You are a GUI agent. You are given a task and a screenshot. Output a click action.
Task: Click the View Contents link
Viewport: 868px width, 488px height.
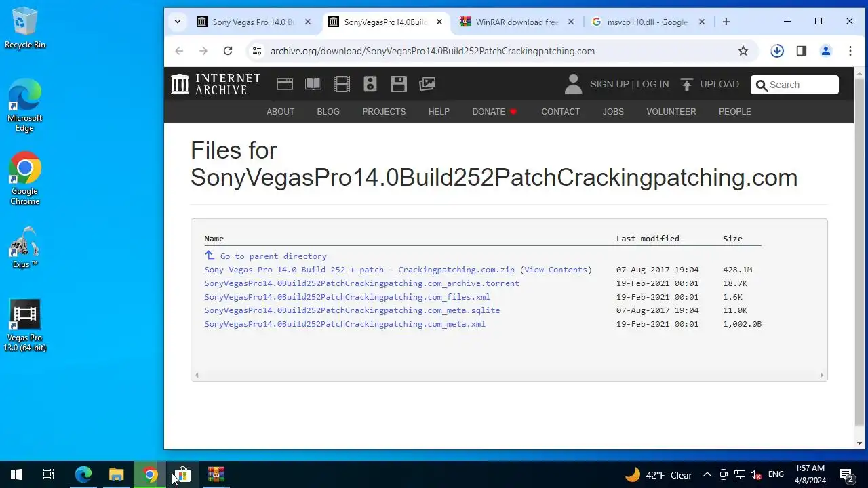pyautogui.click(x=555, y=270)
